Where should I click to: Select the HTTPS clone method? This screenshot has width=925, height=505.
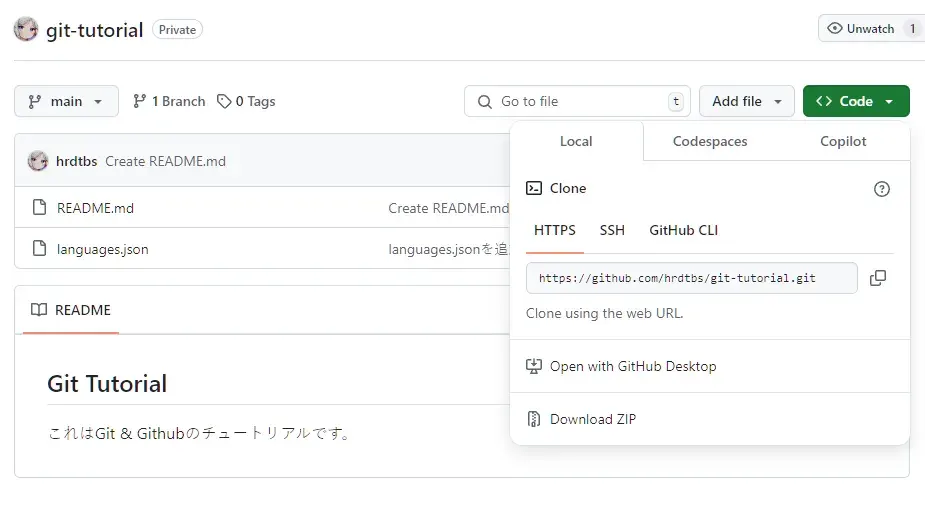pyautogui.click(x=555, y=231)
